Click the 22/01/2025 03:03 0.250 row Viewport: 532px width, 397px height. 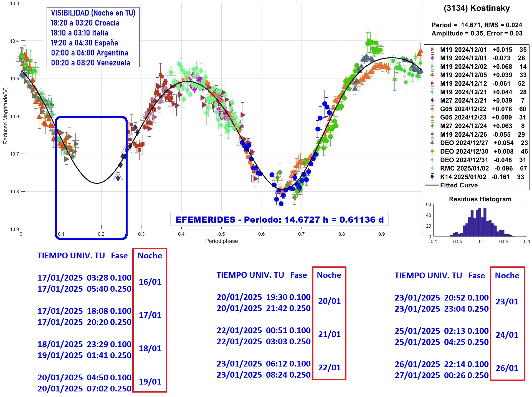[x=264, y=341]
